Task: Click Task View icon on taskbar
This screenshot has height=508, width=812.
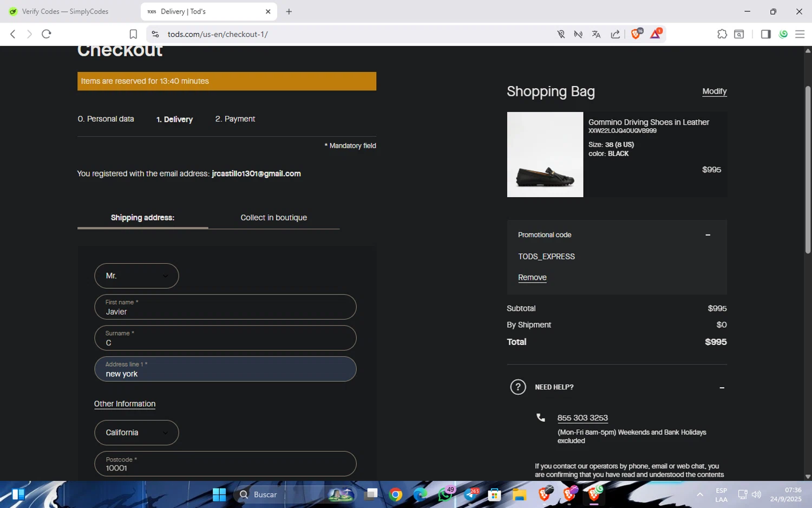Action: [371, 494]
